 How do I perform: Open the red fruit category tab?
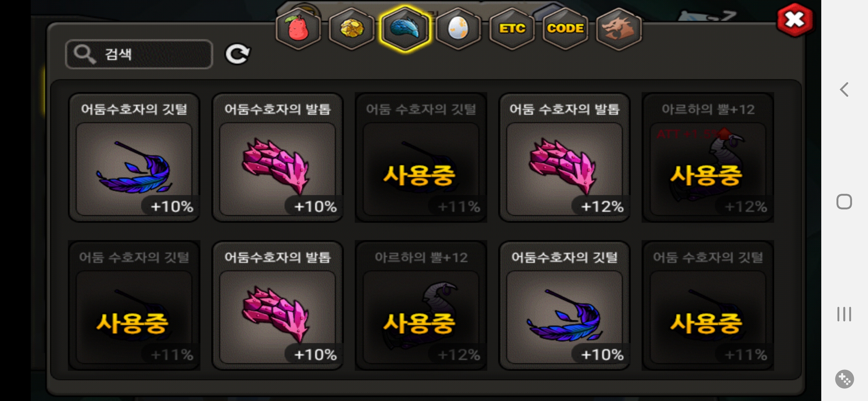click(298, 29)
